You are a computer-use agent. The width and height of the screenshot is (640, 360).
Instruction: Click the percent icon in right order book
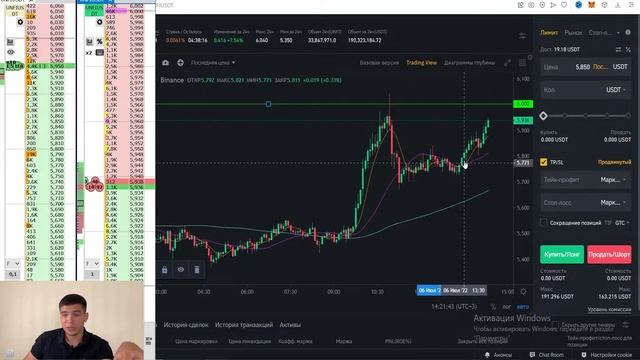point(100,41)
